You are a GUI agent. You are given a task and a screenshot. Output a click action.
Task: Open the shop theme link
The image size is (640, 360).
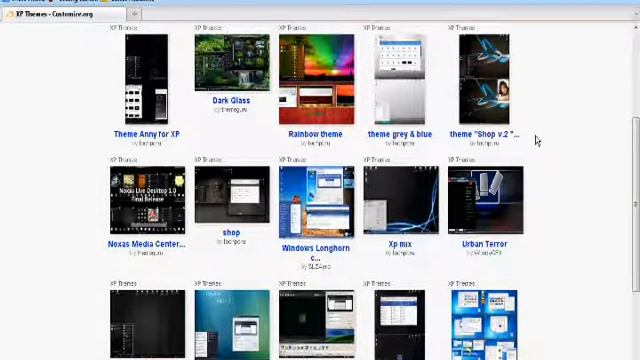click(x=231, y=233)
